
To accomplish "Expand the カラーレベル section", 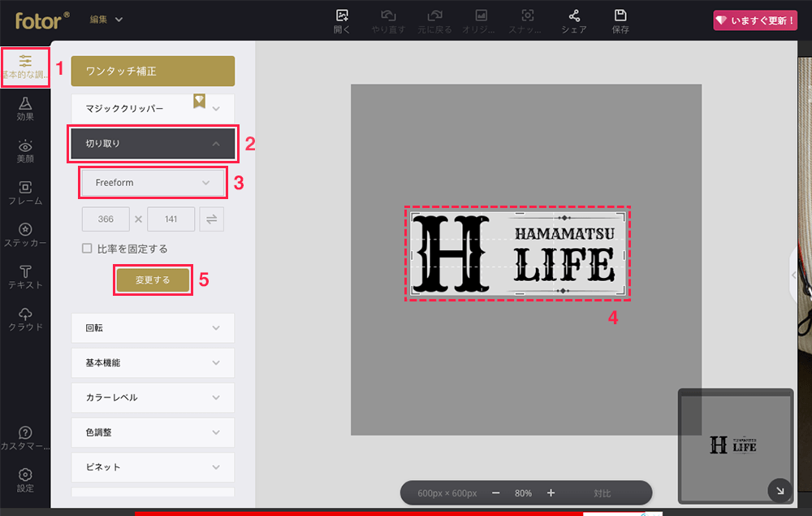I will (153, 397).
